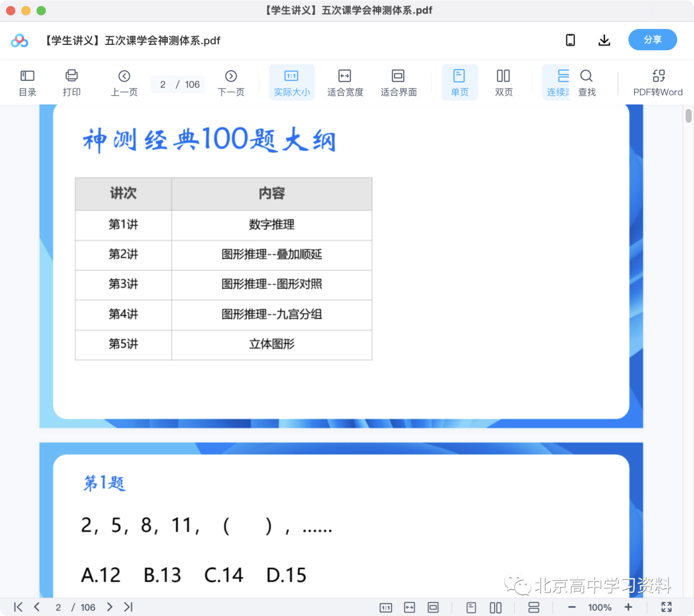
Task: Click the 讲次 table header
Action: [x=123, y=193]
